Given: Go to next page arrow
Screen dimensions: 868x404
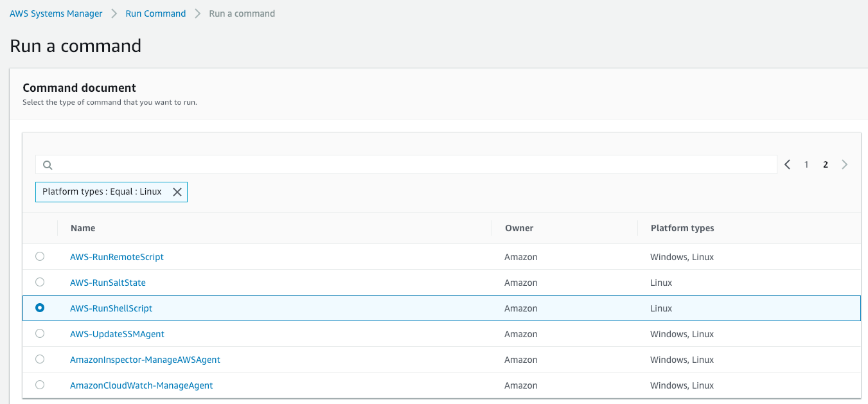Looking at the screenshot, I should pyautogui.click(x=844, y=164).
